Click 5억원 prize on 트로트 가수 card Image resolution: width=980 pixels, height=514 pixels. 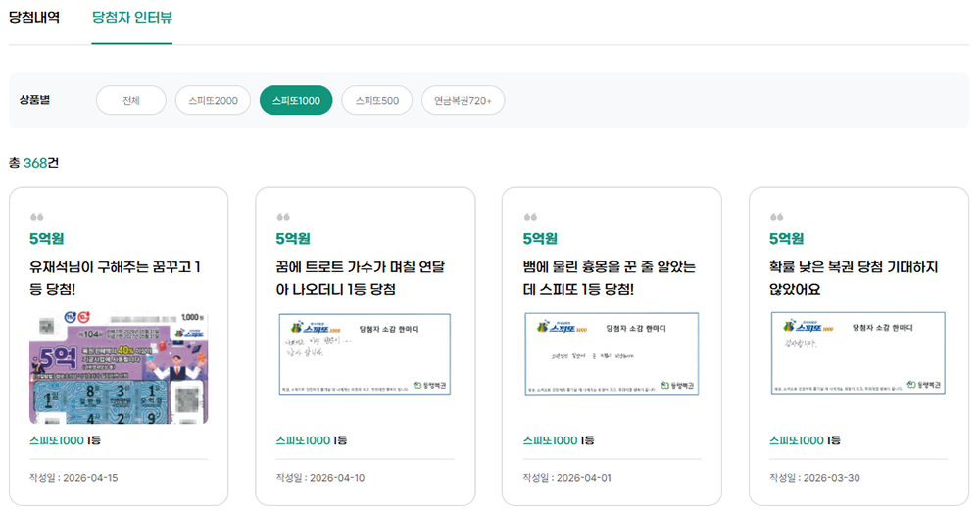(x=293, y=239)
